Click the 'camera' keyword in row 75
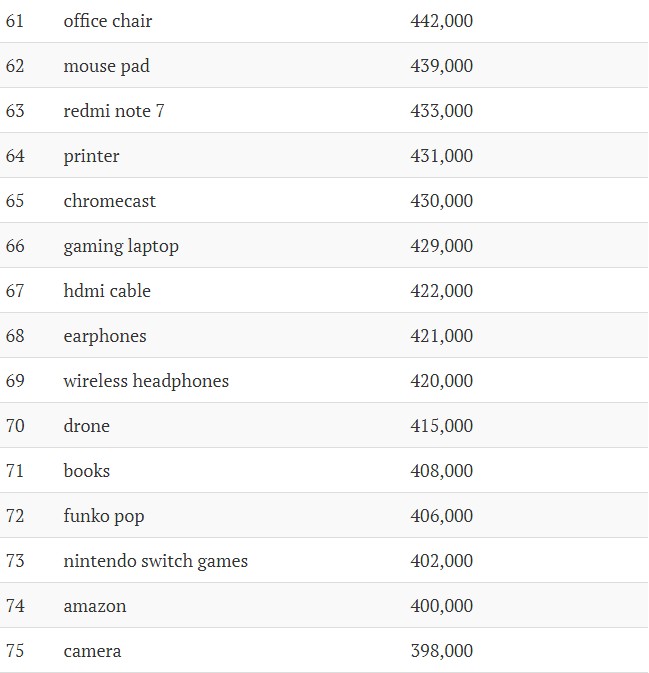This screenshot has width=649, height=673. 92,651
